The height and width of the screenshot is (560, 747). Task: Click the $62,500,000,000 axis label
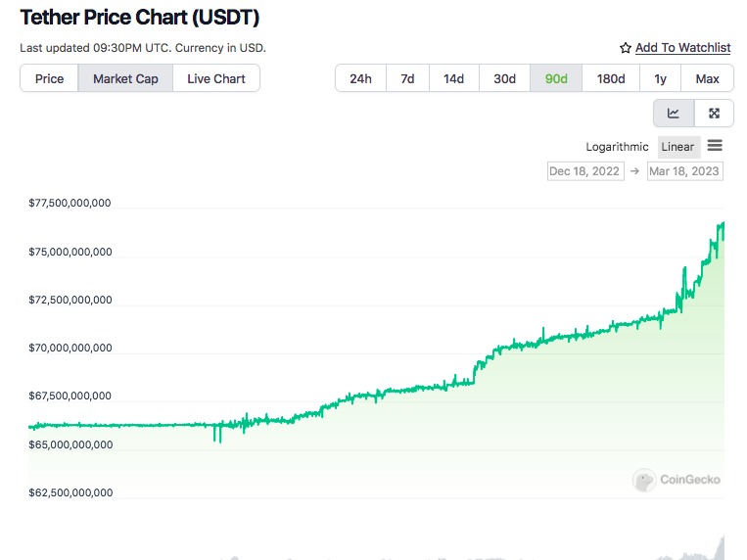(x=70, y=492)
